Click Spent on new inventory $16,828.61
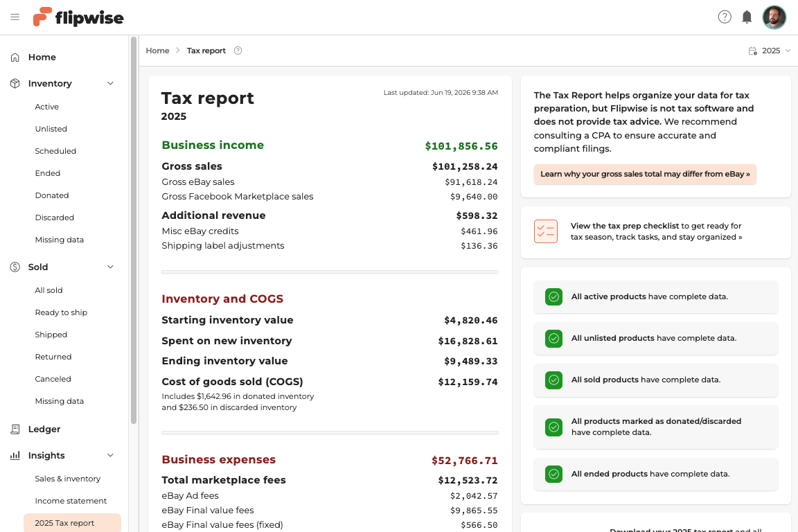The width and height of the screenshot is (798, 532). coord(468,341)
